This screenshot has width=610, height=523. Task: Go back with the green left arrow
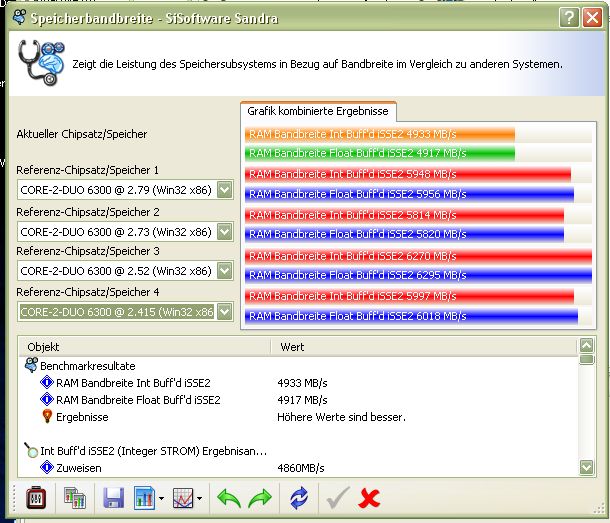(229, 498)
